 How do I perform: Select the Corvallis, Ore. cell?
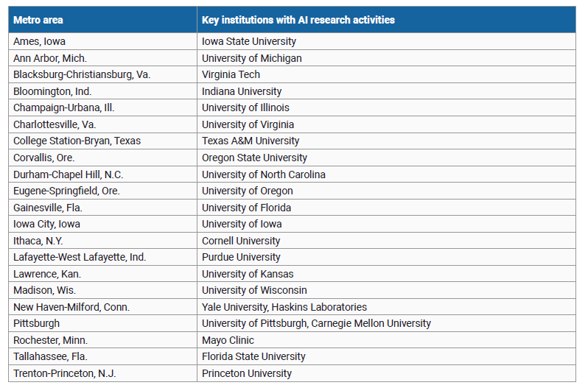click(x=43, y=158)
